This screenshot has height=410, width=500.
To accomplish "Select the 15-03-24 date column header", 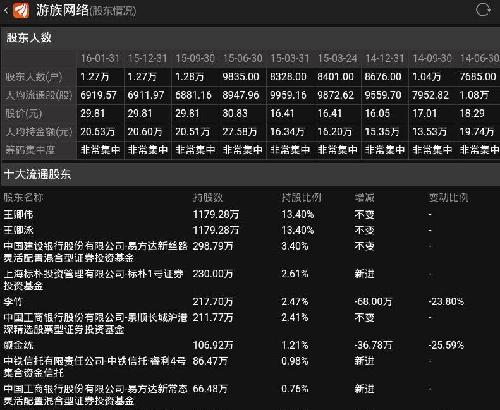I will 337,58.
